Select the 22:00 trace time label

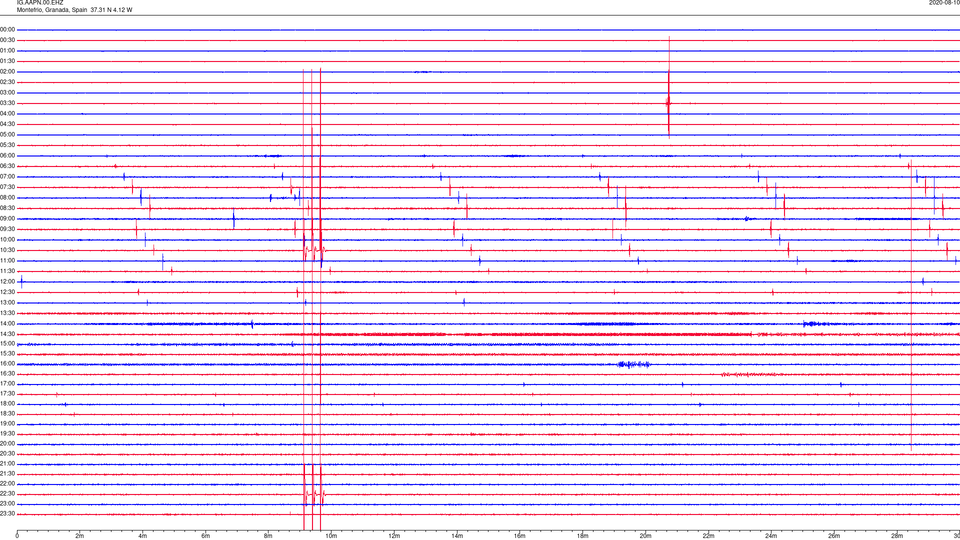(x=7, y=484)
